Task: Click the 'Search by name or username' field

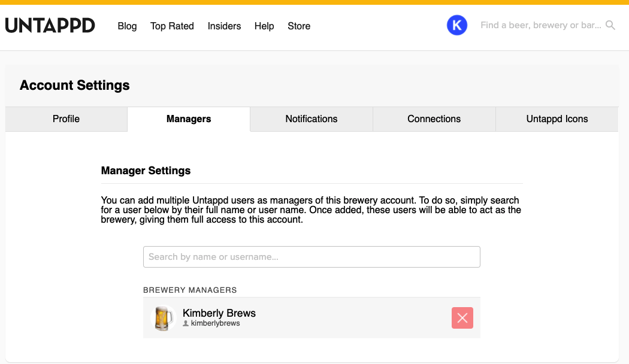Action: [312, 257]
